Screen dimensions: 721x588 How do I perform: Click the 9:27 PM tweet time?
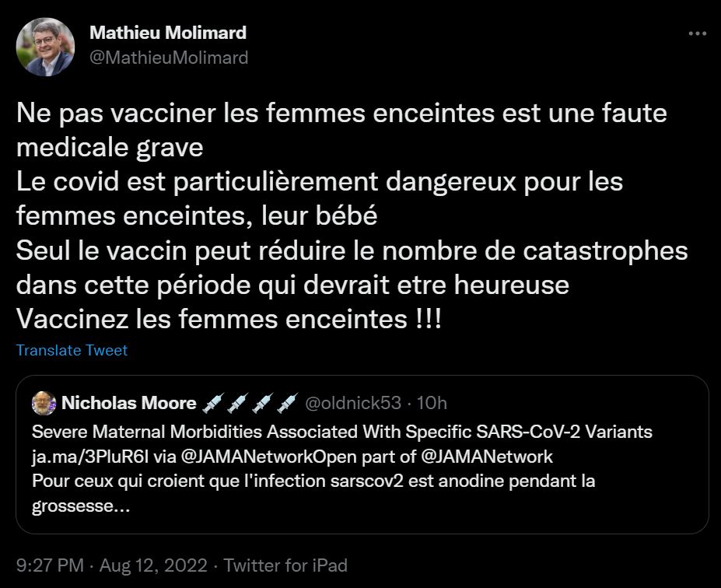coord(44,565)
